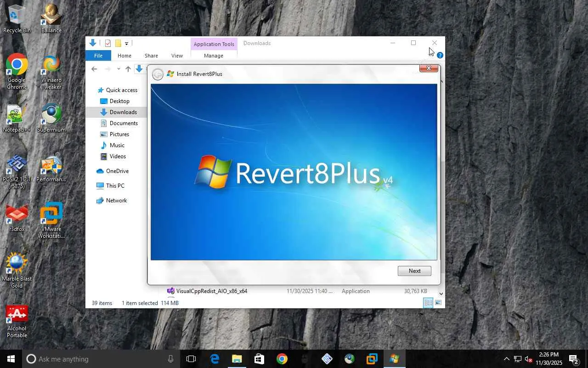Click the Application Tools contextual tab header
This screenshot has height=368, width=588.
(214, 44)
